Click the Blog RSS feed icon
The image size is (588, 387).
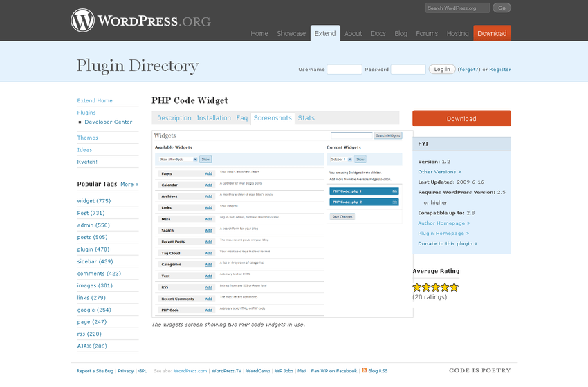[x=364, y=370]
